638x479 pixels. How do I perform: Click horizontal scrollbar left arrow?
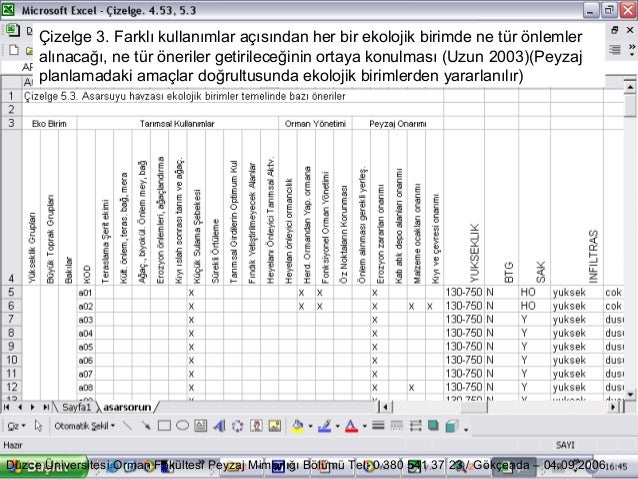click(x=385, y=407)
